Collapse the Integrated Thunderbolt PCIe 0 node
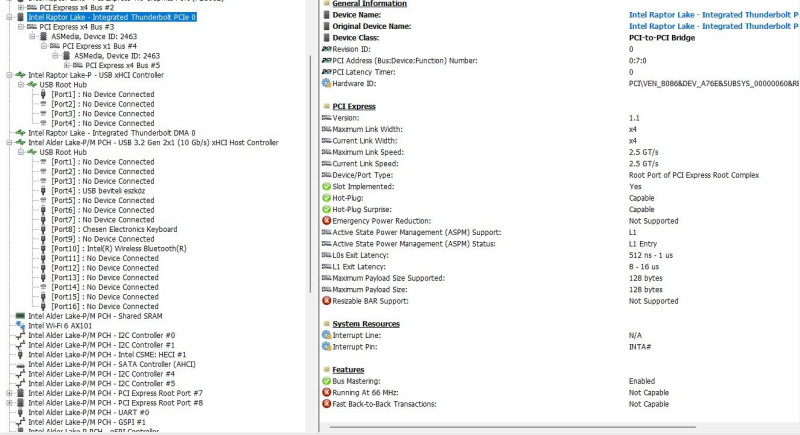 9,17
